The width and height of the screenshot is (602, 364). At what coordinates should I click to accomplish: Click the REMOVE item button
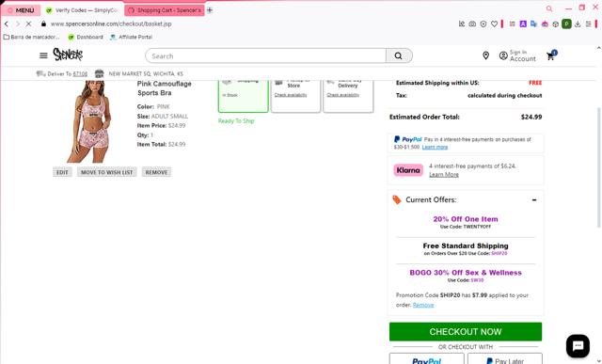156,172
